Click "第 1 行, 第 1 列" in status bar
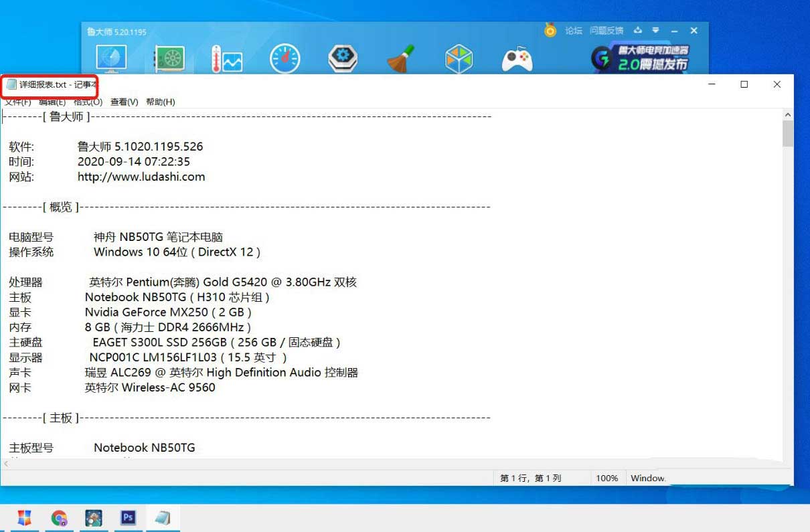 pyautogui.click(x=531, y=478)
